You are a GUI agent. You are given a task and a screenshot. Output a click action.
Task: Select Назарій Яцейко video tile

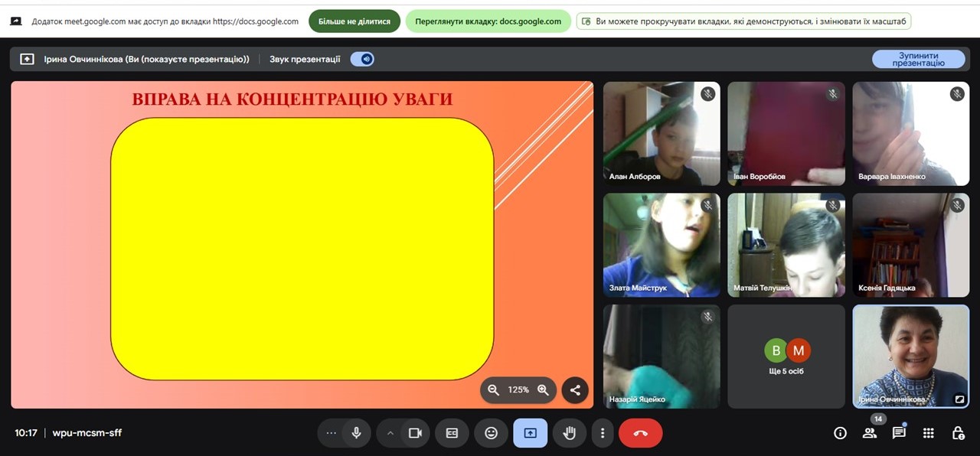click(x=661, y=357)
